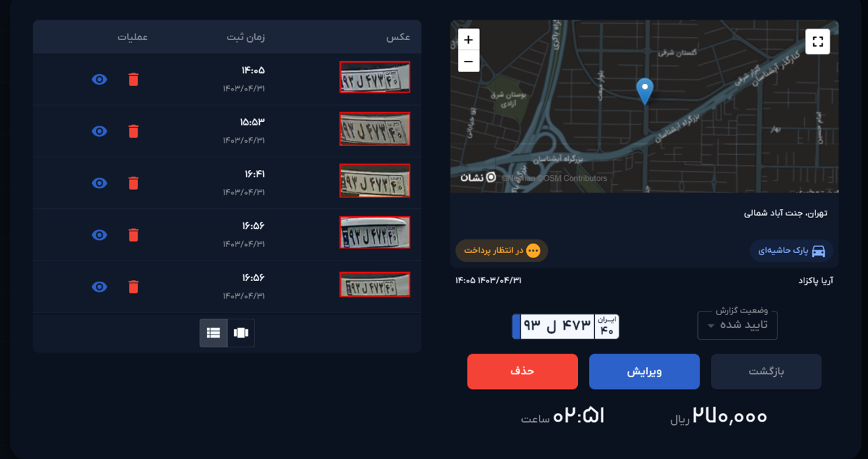Viewport: 868px width, 459px height.
Task: Delete the 15:53 plate record
Action: (134, 131)
